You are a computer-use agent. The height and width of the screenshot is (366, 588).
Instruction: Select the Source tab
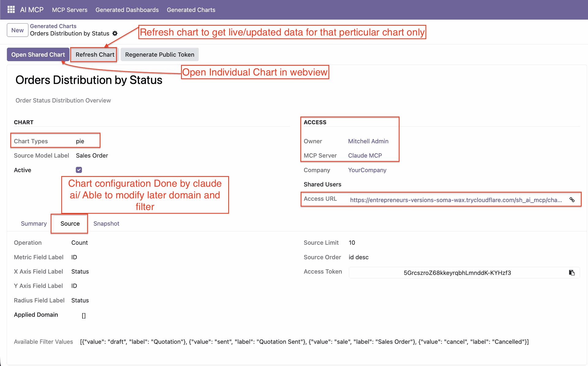coord(70,223)
